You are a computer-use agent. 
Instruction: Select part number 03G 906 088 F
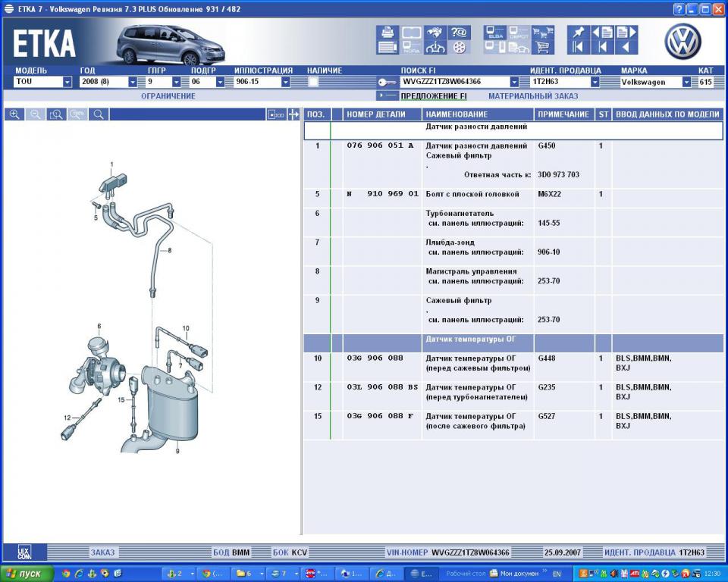click(380, 416)
